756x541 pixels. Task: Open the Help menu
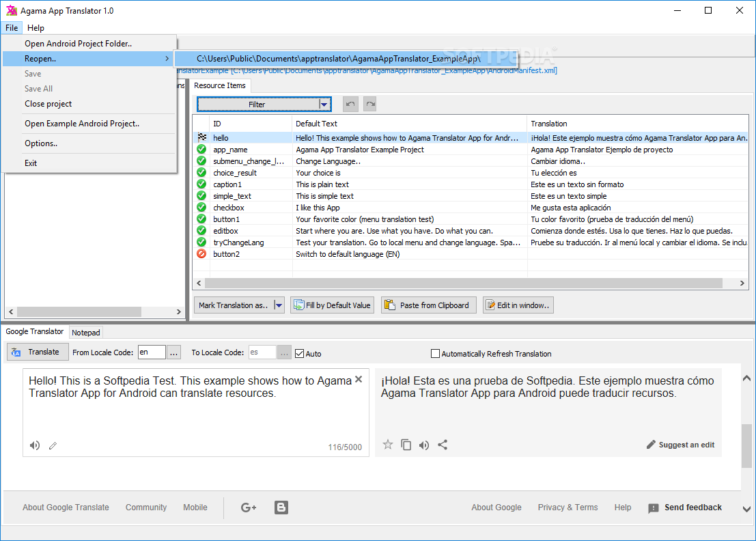36,28
